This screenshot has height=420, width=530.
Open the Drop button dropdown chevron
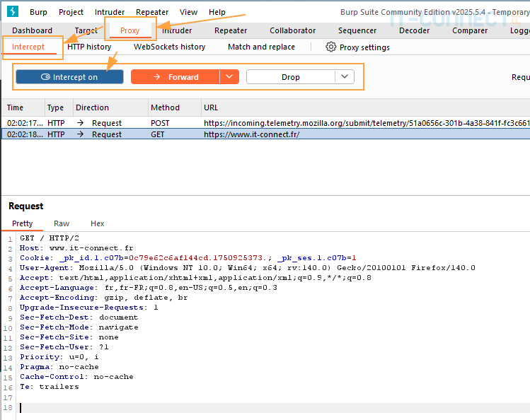tap(344, 77)
